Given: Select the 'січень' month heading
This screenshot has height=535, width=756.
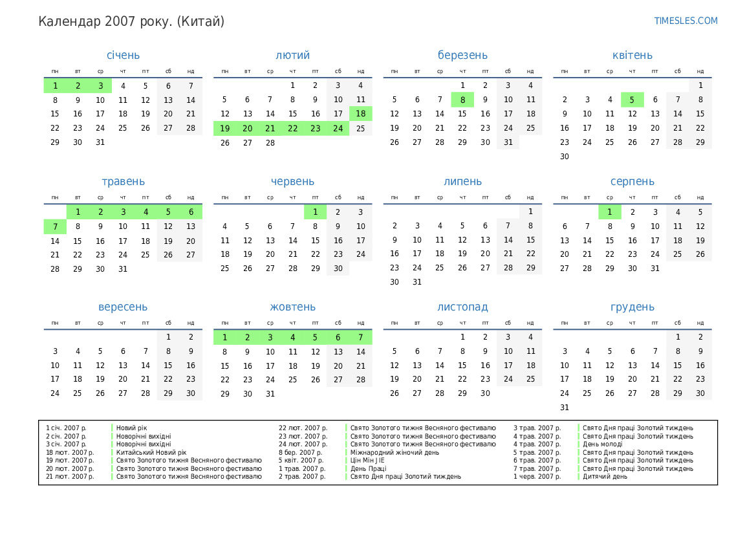Looking at the screenshot, I should [123, 56].
